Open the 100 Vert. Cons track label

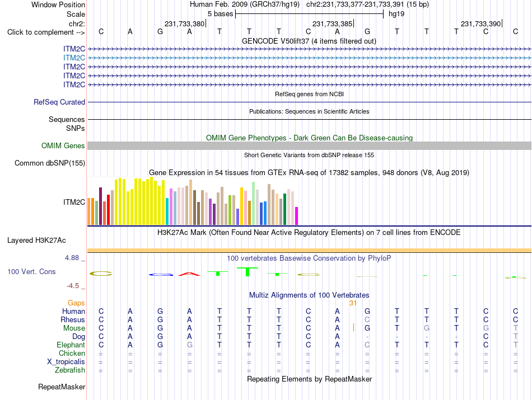click(x=31, y=271)
